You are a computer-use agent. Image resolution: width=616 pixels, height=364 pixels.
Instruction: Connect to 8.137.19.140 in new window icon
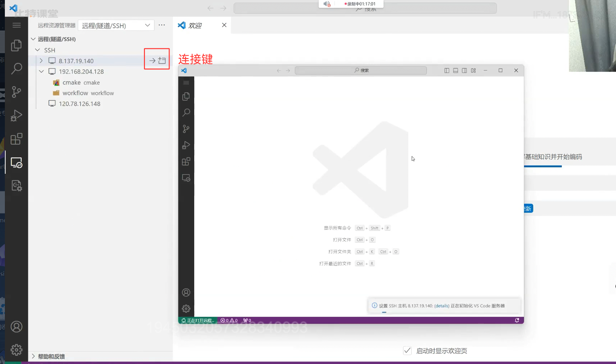(x=162, y=61)
